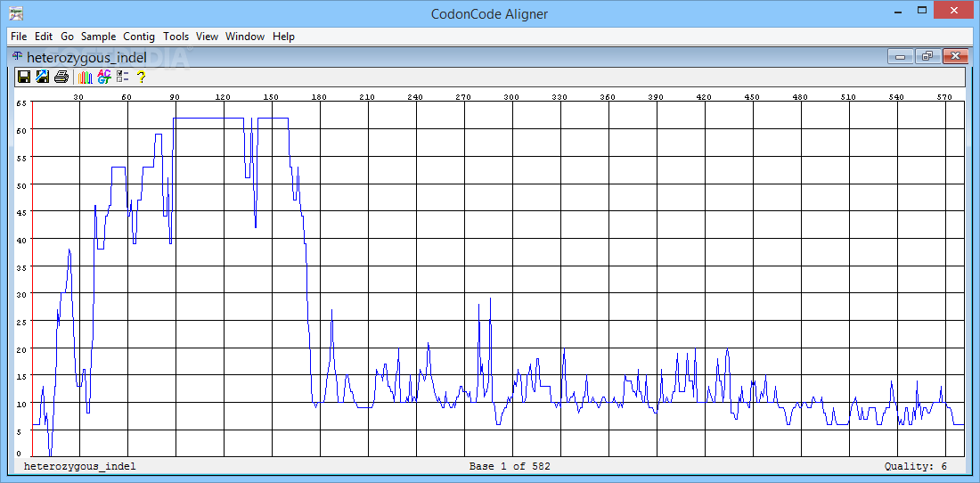The image size is (980, 483).
Task: Close the heterozygous_indel inner window
Action: coord(955,57)
